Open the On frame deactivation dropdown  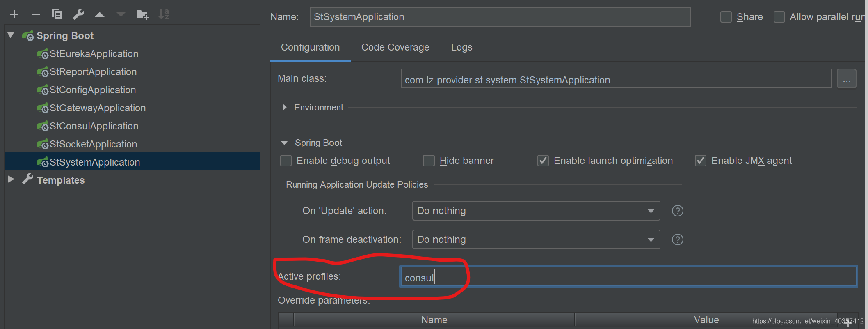coord(536,239)
